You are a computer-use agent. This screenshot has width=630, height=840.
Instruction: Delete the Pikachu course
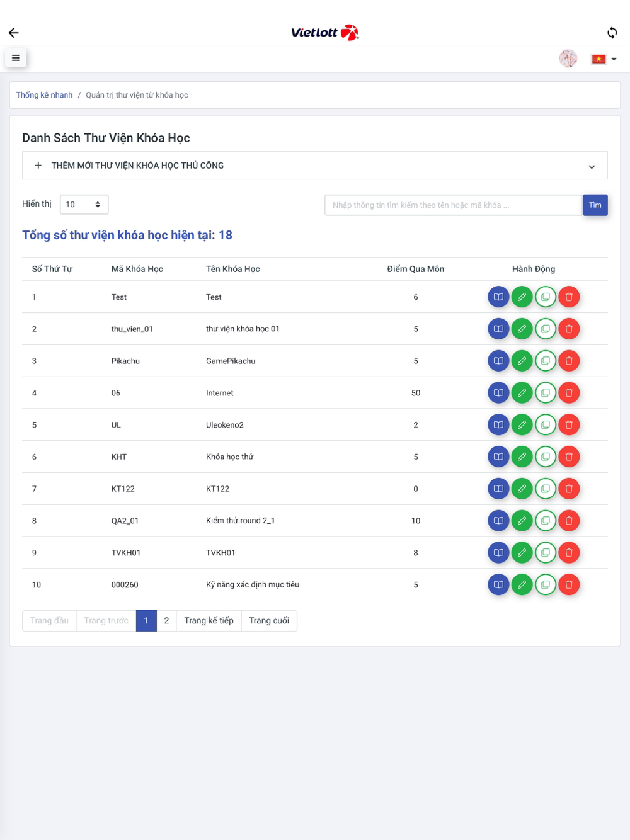click(x=569, y=361)
